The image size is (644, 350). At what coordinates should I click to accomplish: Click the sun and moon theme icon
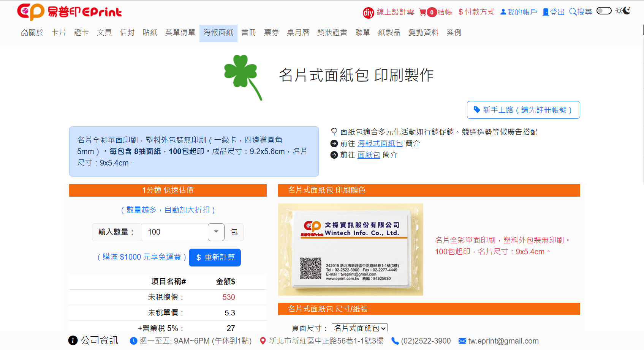pos(623,11)
